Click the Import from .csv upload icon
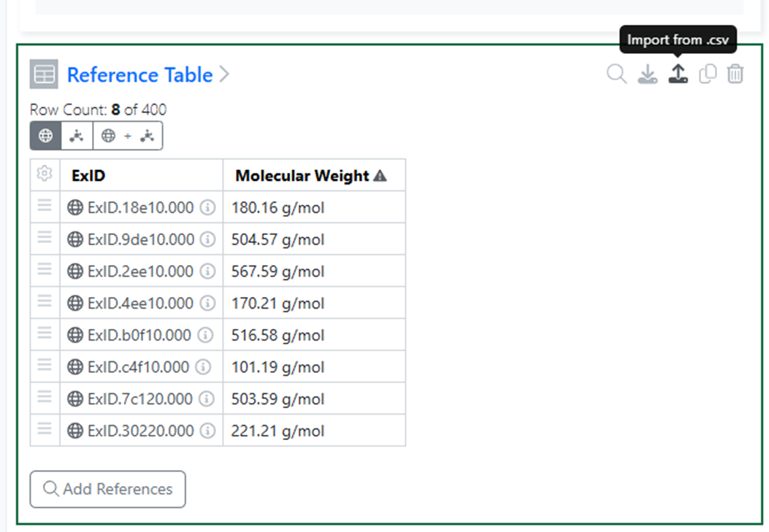 click(678, 74)
